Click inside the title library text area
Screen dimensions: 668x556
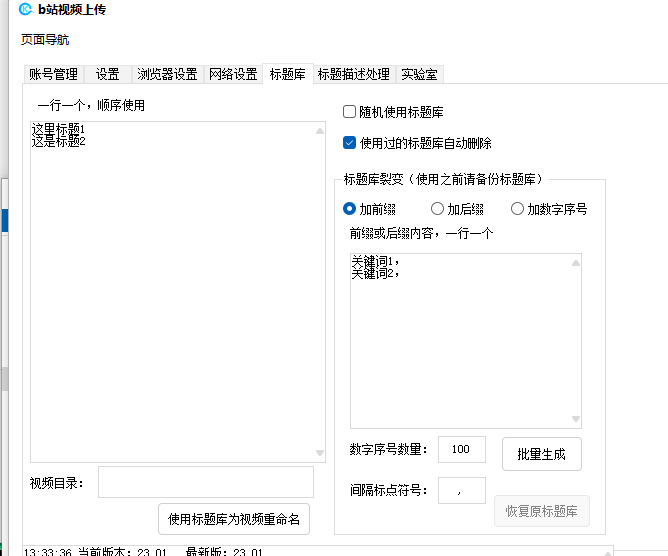[178, 292]
